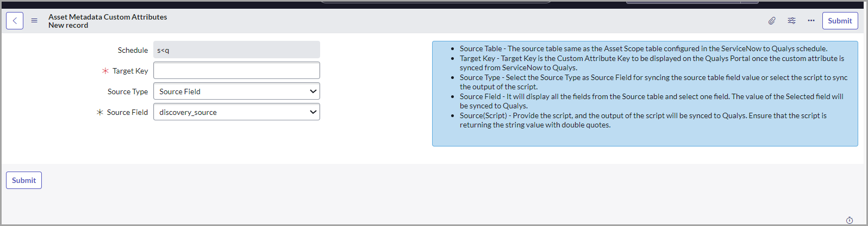The image size is (868, 226).
Task: Click the Target Key label
Action: point(130,71)
